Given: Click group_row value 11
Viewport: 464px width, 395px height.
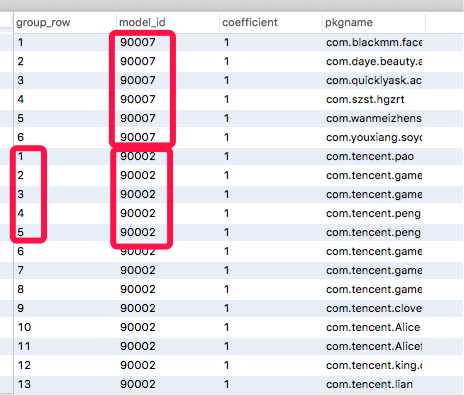Looking at the screenshot, I should tap(24, 346).
